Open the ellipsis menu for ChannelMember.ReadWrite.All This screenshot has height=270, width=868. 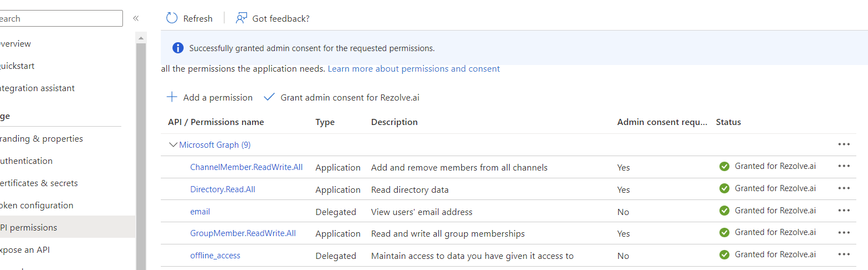[x=844, y=166]
